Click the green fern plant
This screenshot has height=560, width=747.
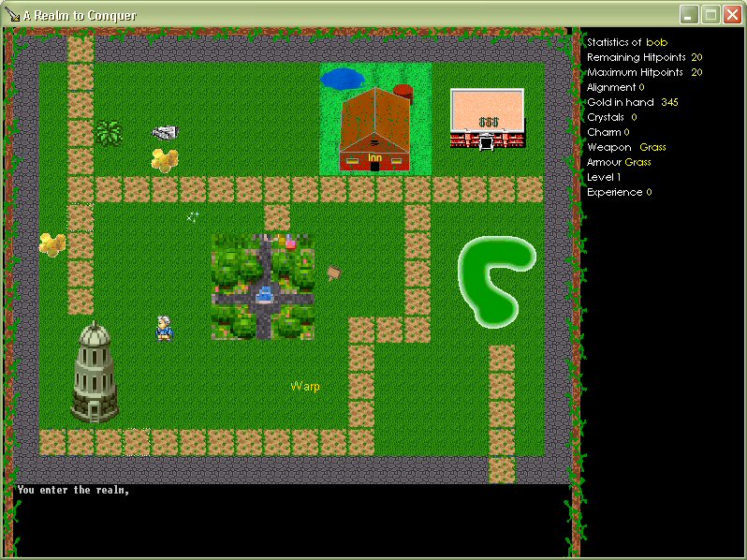click(x=109, y=133)
